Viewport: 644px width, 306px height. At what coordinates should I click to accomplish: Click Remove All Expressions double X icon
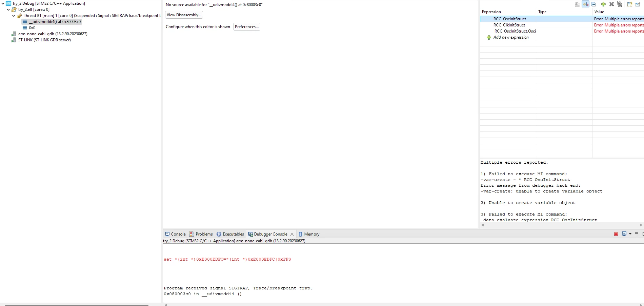click(619, 4)
